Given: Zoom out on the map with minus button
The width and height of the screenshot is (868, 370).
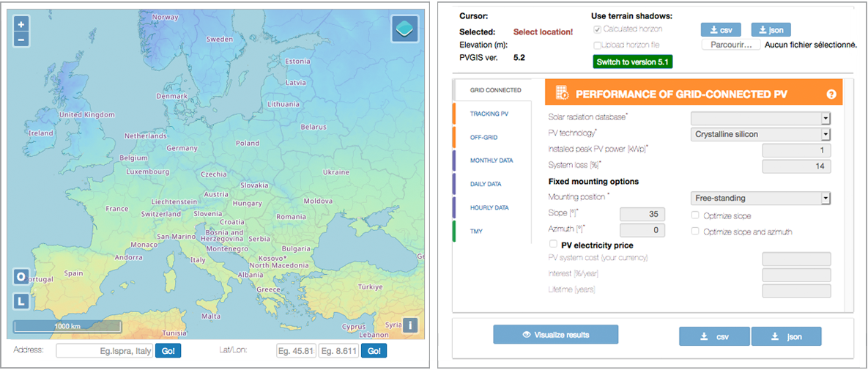Looking at the screenshot, I should [x=21, y=39].
